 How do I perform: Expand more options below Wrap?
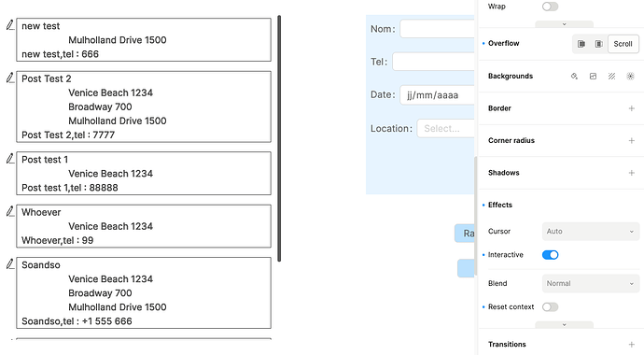coord(564,24)
